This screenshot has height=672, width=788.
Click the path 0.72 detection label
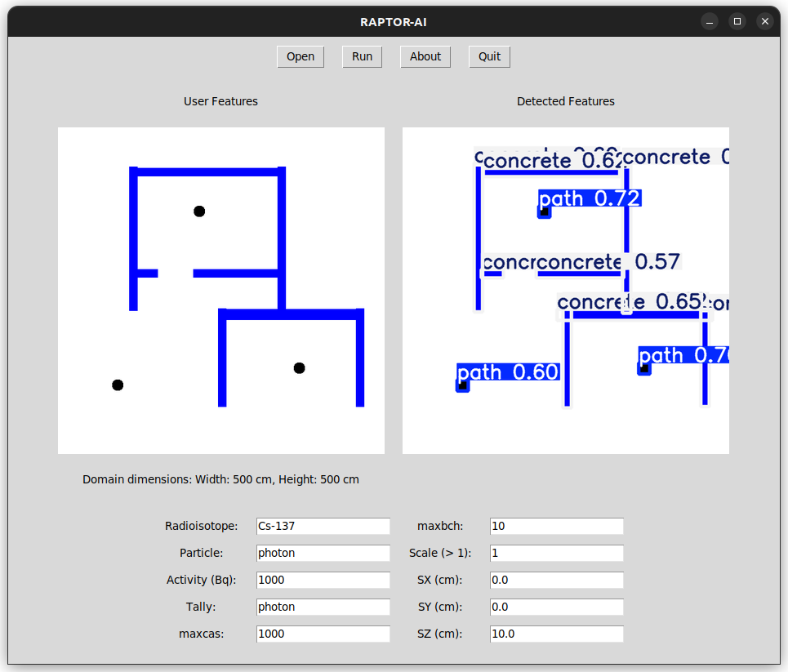[590, 198]
